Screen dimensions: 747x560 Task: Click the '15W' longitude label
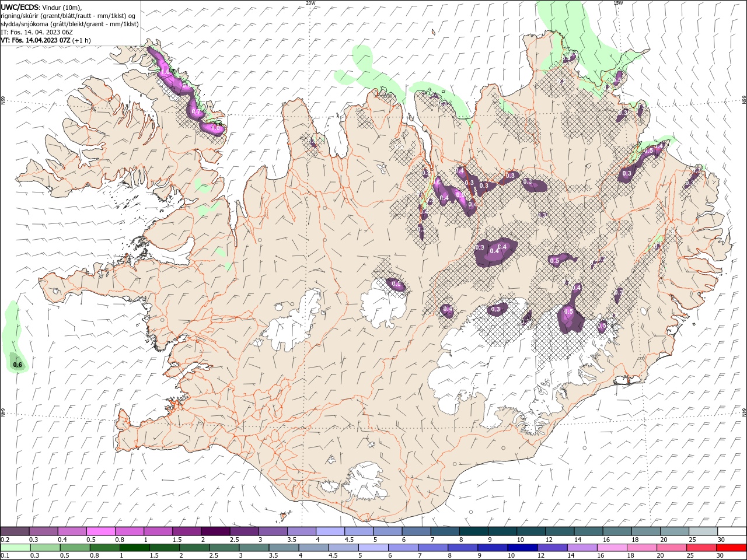click(x=619, y=3)
